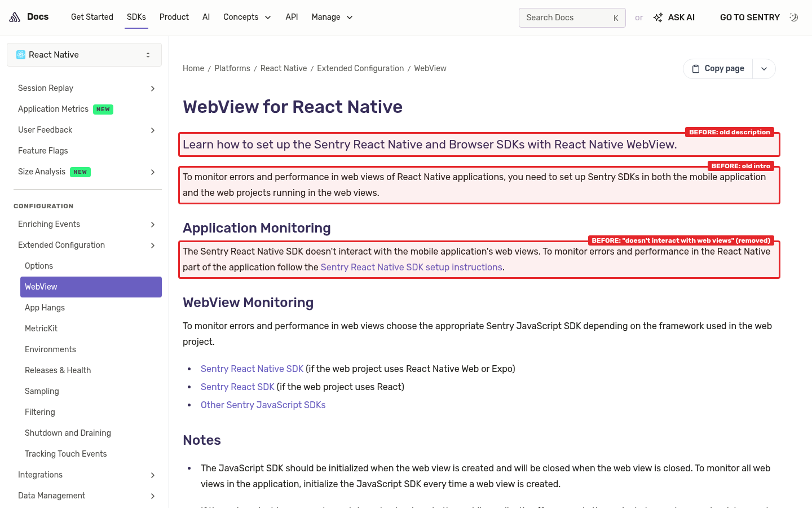The height and width of the screenshot is (508, 812).
Task: Expand Session Replay sidebar section
Action: [153, 89]
